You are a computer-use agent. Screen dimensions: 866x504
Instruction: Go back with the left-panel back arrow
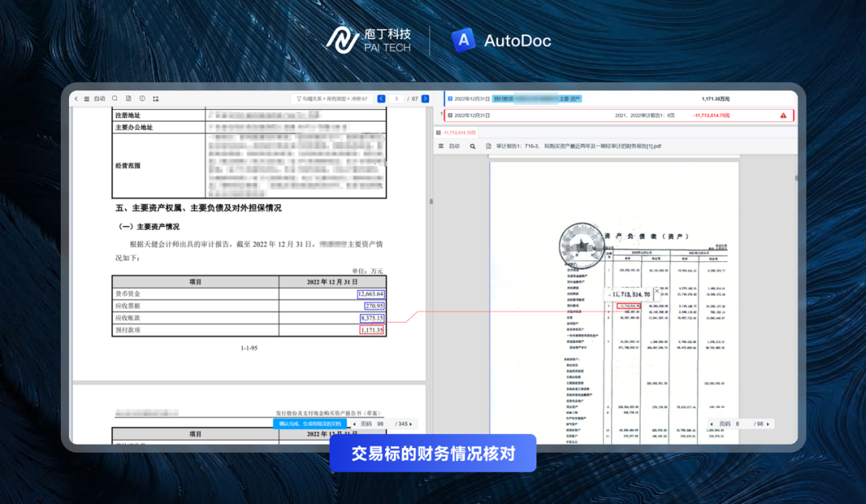(x=76, y=99)
